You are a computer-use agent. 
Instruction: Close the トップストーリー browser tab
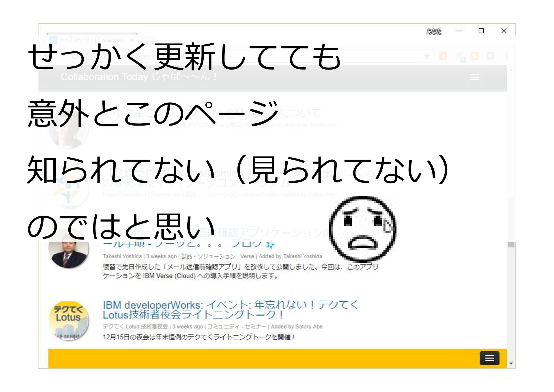click(x=132, y=40)
